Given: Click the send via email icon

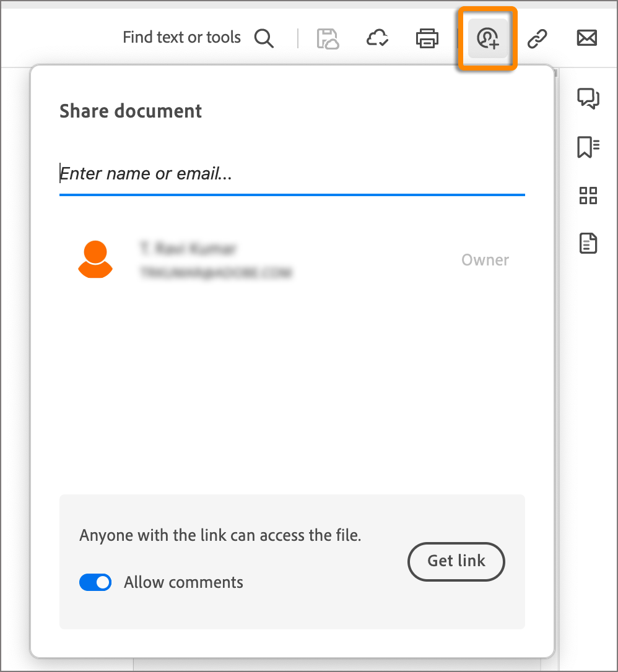Looking at the screenshot, I should (x=586, y=38).
